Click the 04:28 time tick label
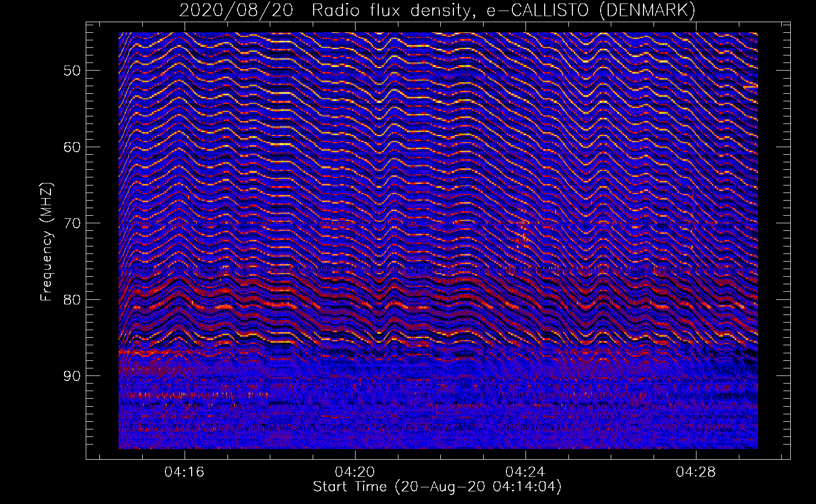This screenshot has width=816, height=504. 696,472
